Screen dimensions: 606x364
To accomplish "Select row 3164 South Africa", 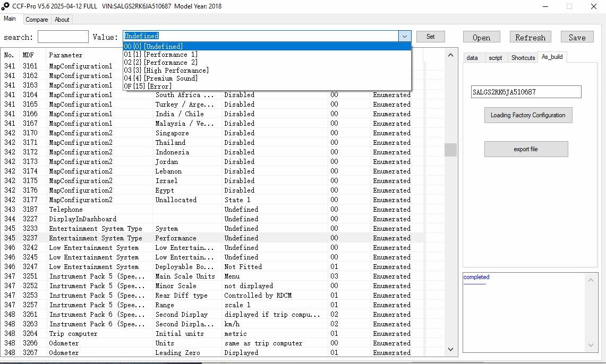I will pyautogui.click(x=212, y=95).
